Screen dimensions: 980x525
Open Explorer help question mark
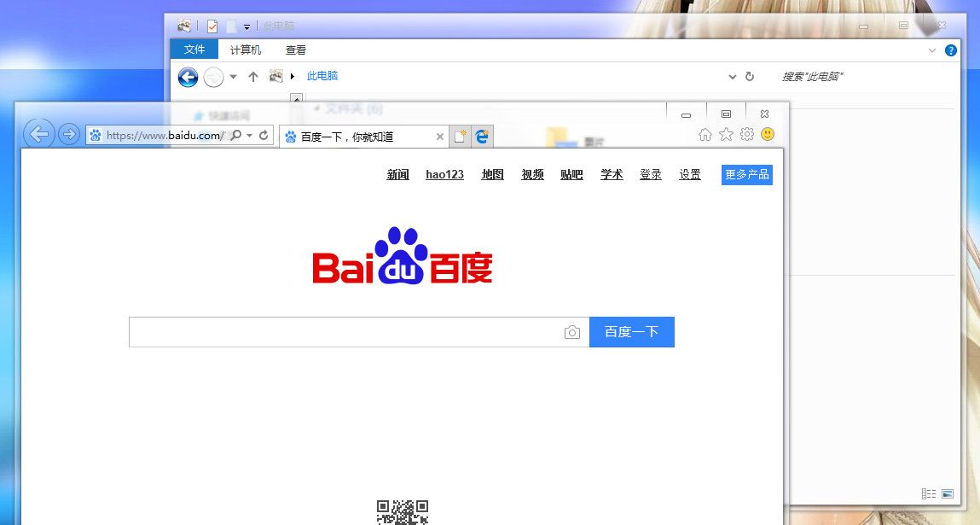tap(951, 50)
